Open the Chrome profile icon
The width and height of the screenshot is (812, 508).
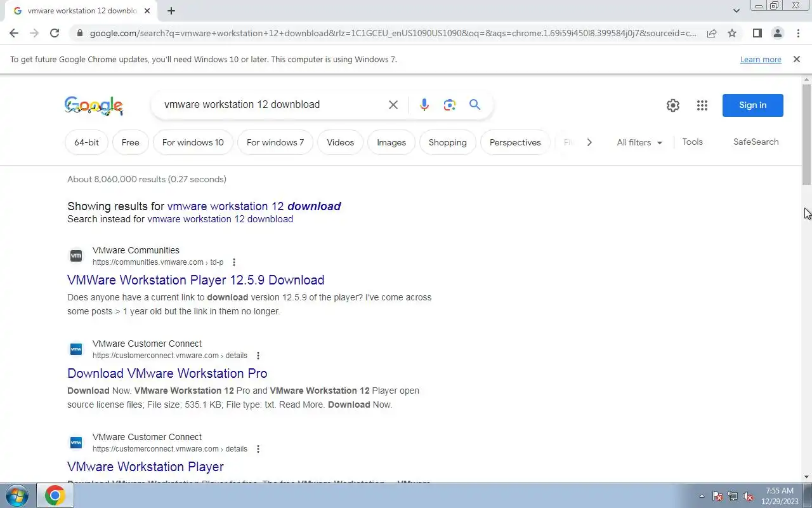[x=777, y=33]
